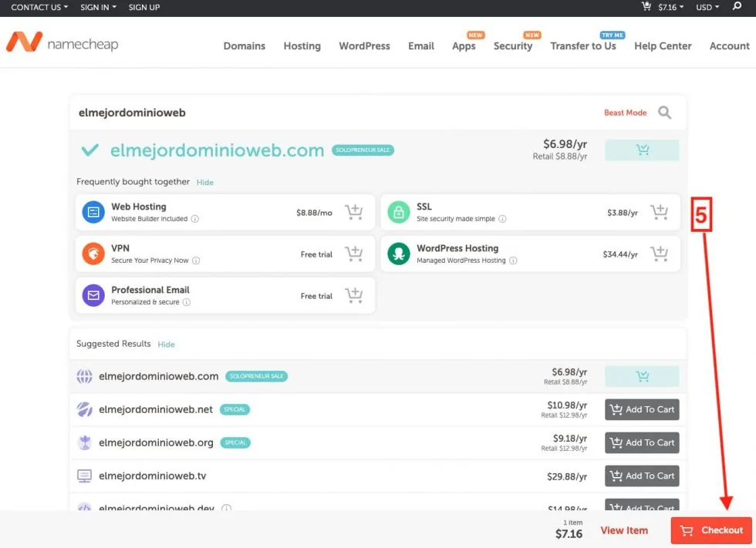The height and width of the screenshot is (548, 756).
Task: Open the Transfer to Us menu
Action: click(583, 45)
